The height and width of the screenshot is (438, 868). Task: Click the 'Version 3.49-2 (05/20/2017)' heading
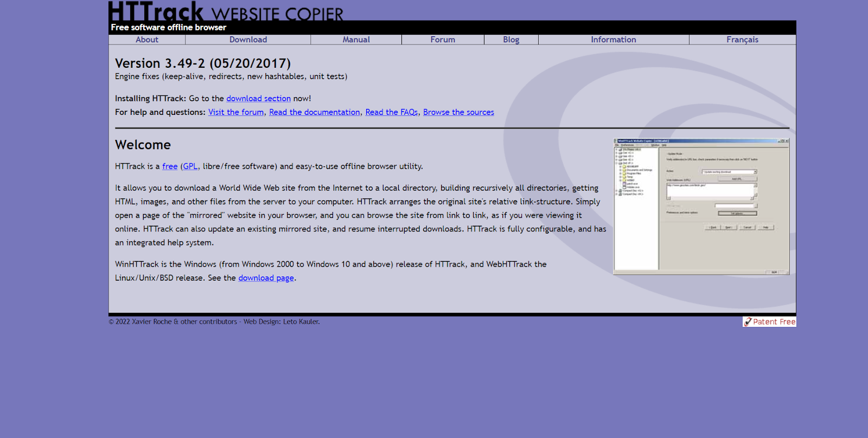(x=203, y=63)
